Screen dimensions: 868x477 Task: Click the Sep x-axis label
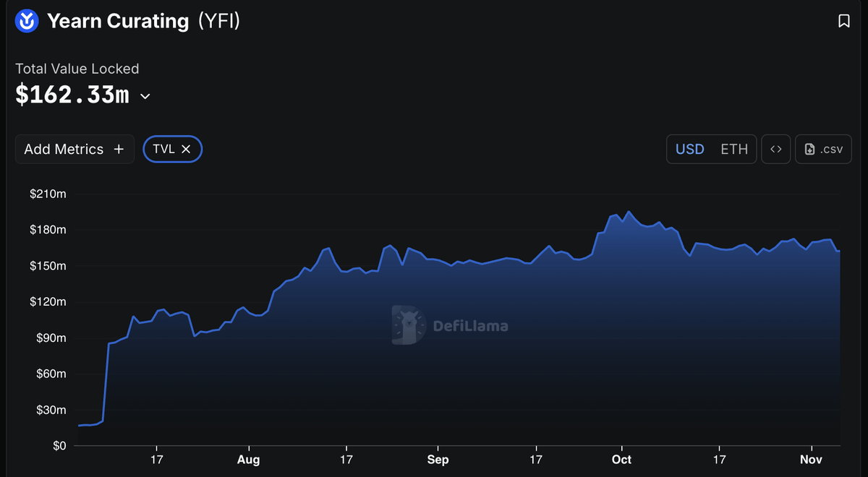[438, 460]
